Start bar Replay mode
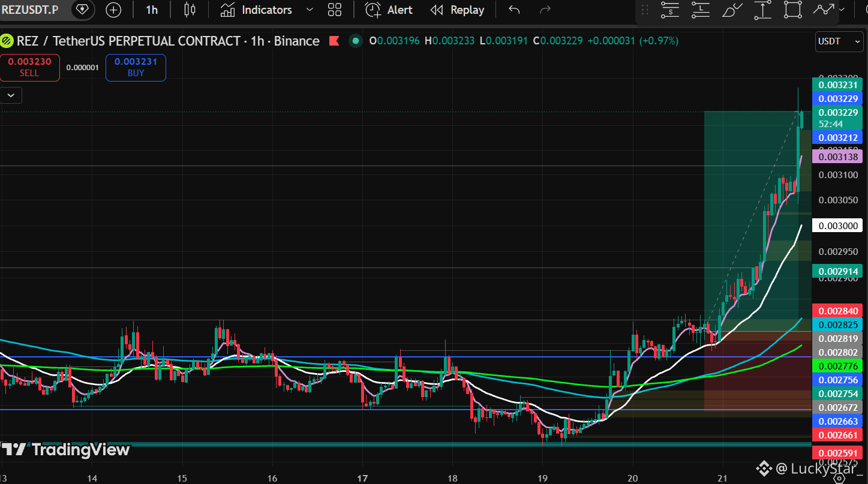The height and width of the screenshot is (484, 868). [457, 10]
